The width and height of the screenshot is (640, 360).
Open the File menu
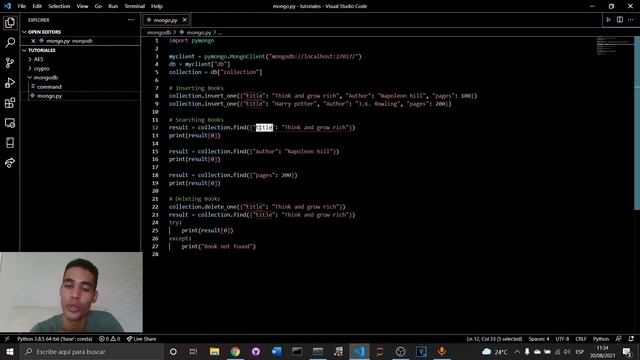click(x=22, y=6)
